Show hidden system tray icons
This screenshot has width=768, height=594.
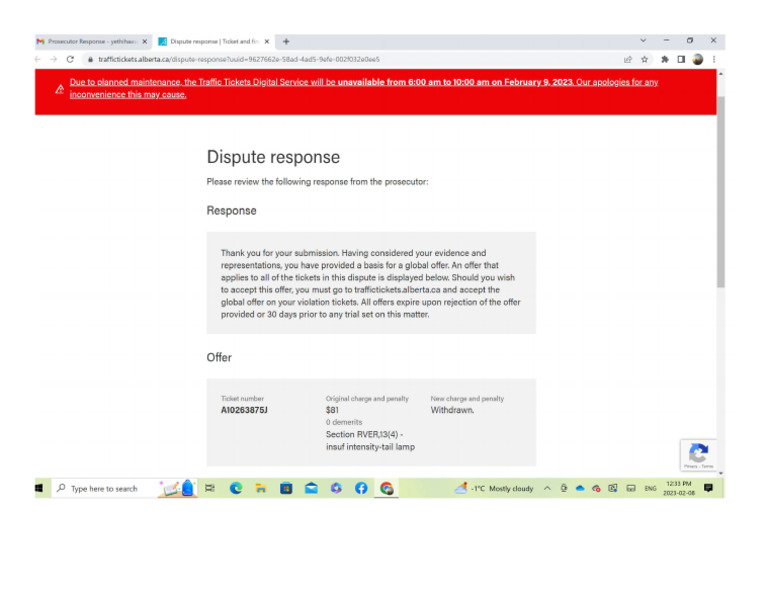547,488
